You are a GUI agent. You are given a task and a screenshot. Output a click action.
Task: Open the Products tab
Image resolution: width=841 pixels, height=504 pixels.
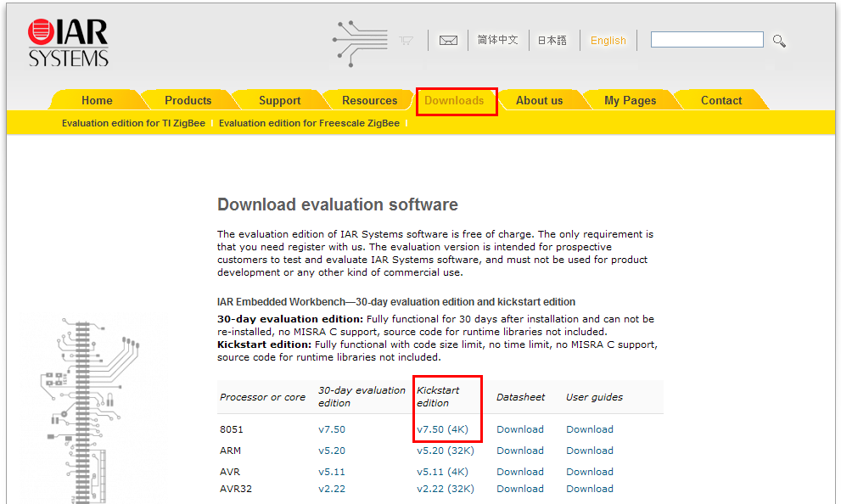point(188,100)
